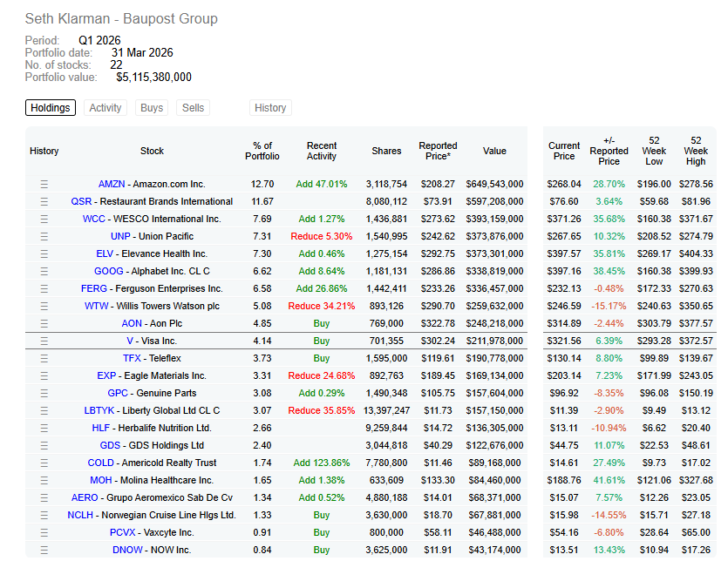Open the History tab

270,108
